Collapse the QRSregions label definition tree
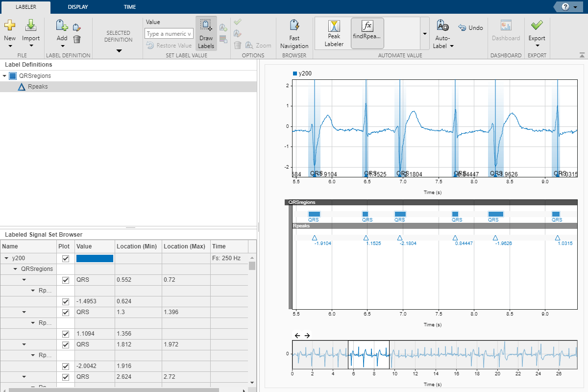This screenshot has width=588, height=392. click(x=5, y=76)
